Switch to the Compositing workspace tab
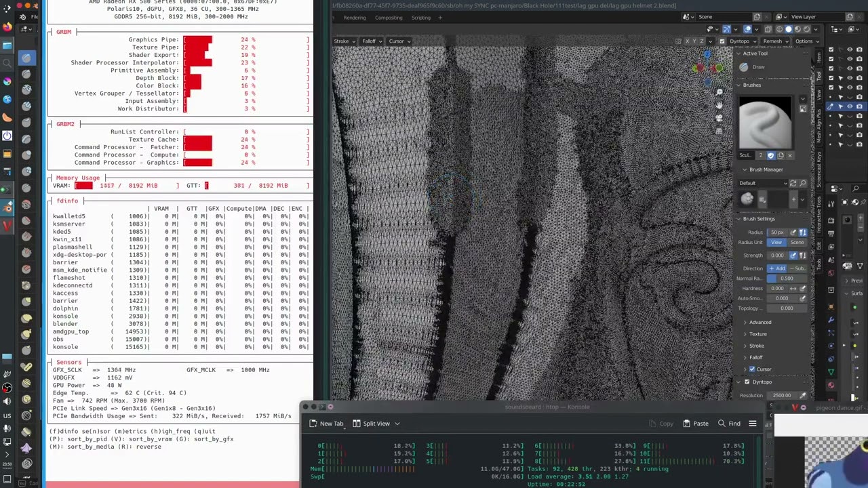 [389, 18]
